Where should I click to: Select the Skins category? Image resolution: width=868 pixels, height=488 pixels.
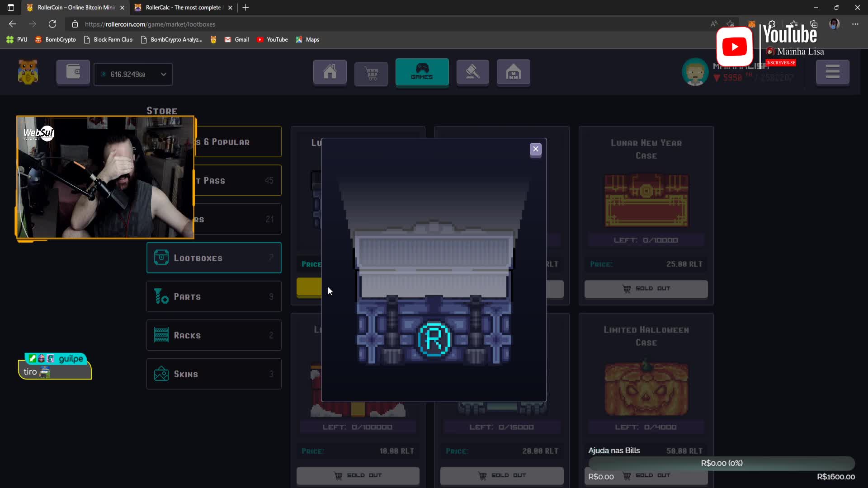[214, 374]
